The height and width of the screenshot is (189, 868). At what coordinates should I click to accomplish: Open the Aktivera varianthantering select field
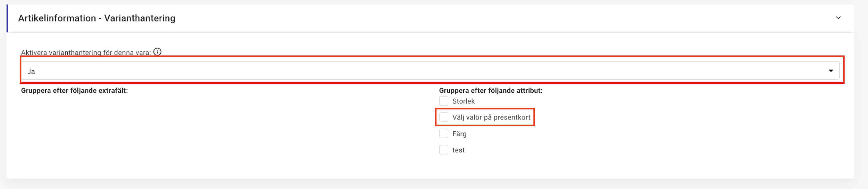click(x=430, y=71)
